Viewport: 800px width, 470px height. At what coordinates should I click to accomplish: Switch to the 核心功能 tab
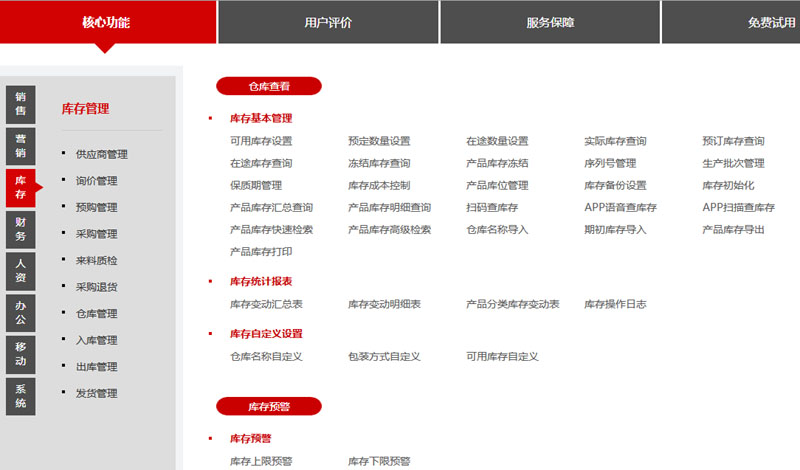[106, 22]
